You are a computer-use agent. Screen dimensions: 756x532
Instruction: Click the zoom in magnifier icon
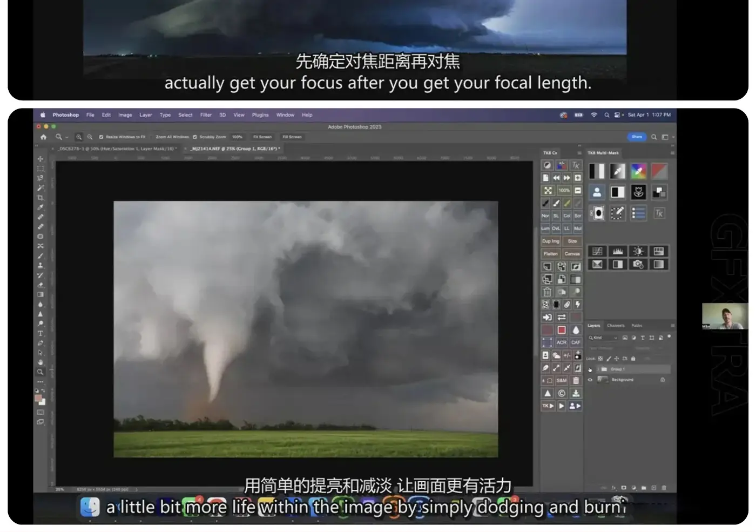pos(79,137)
